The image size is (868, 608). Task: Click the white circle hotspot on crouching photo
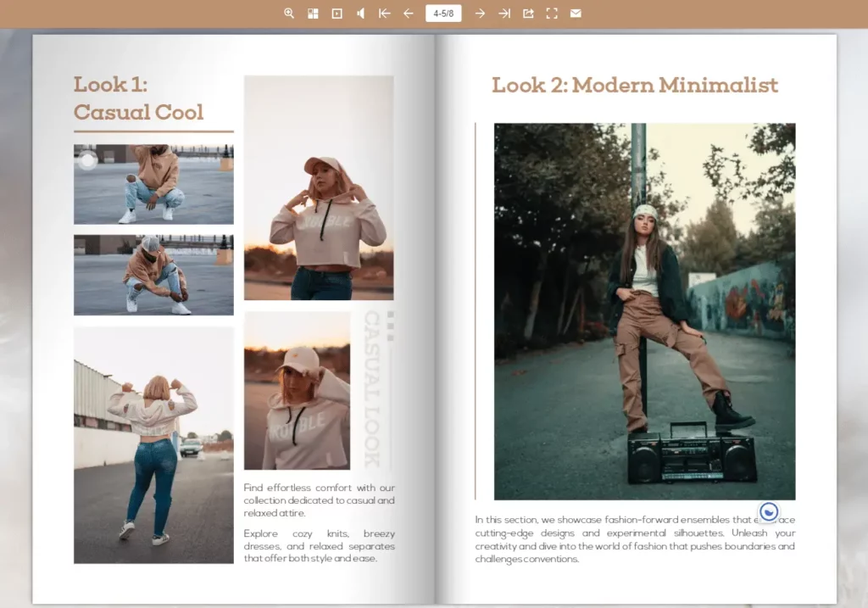(x=88, y=160)
